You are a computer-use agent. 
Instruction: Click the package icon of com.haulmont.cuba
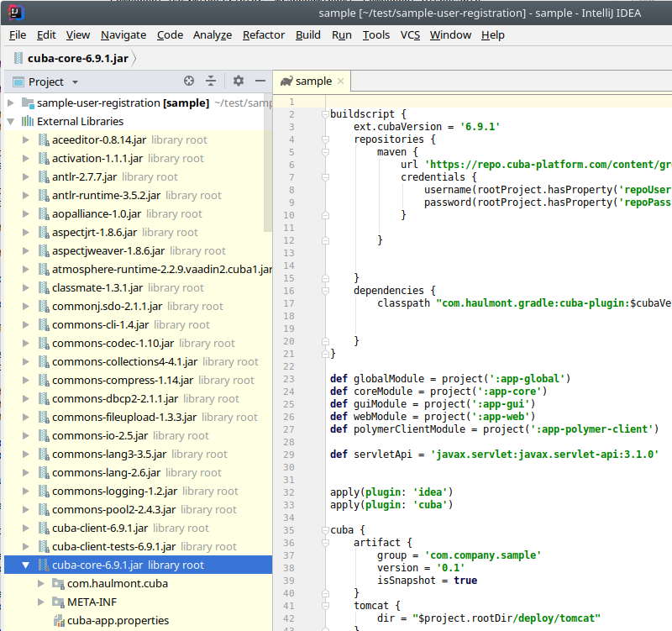[58, 583]
